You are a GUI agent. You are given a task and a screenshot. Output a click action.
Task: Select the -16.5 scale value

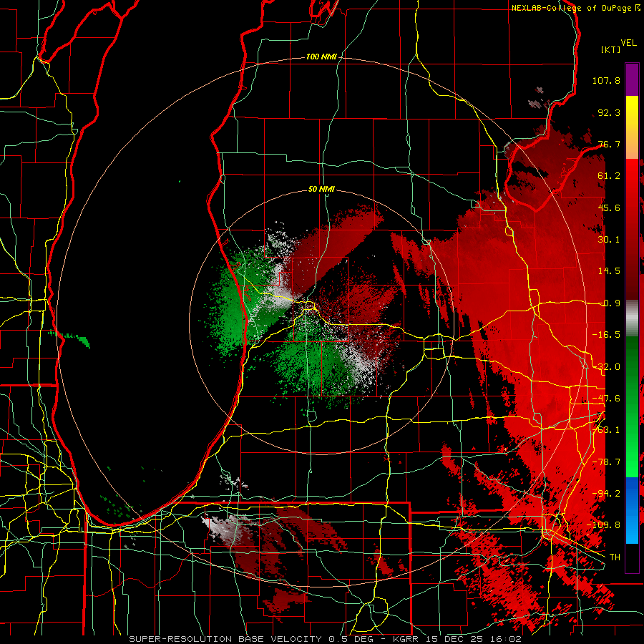tap(606, 335)
